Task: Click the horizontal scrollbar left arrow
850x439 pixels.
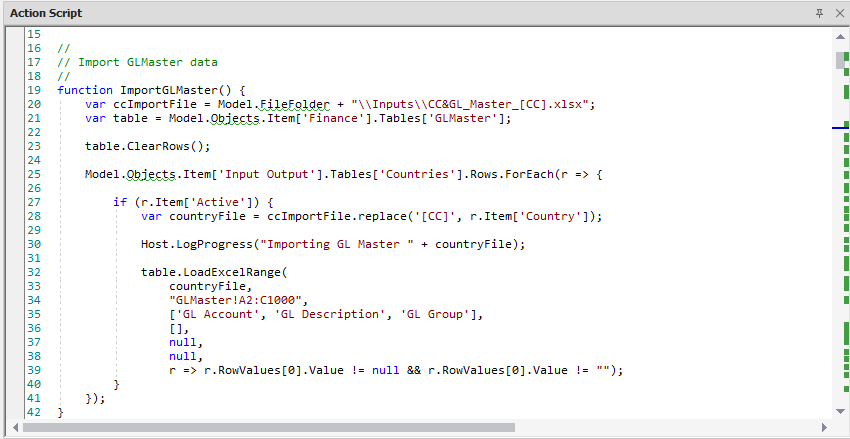Action: 15,427
